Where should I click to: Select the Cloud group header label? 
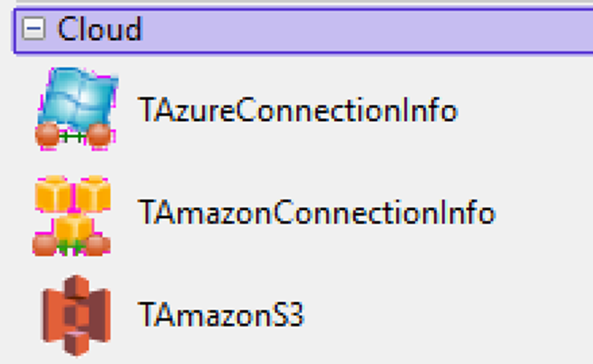point(100,29)
